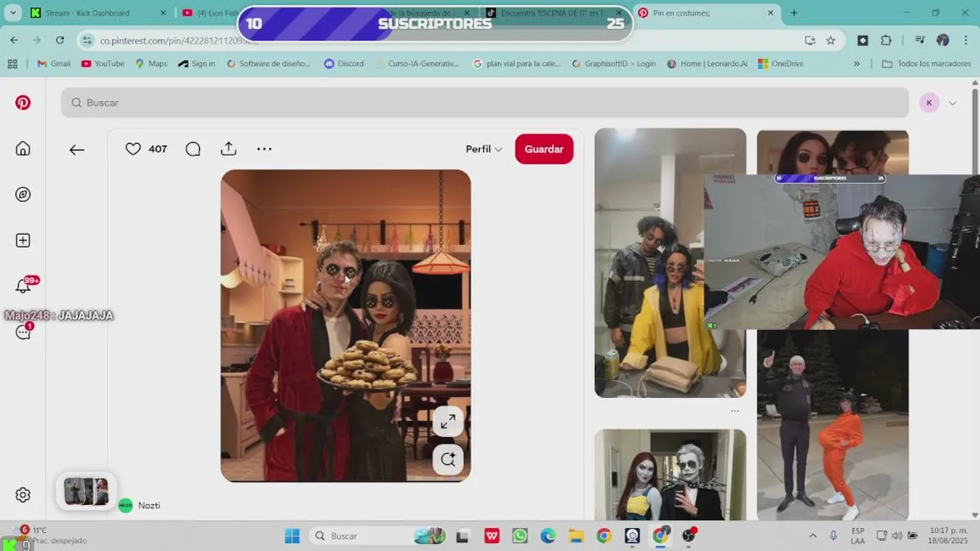Open the Chrome apps grid
Viewport: 980px width, 551px height.
[x=12, y=64]
